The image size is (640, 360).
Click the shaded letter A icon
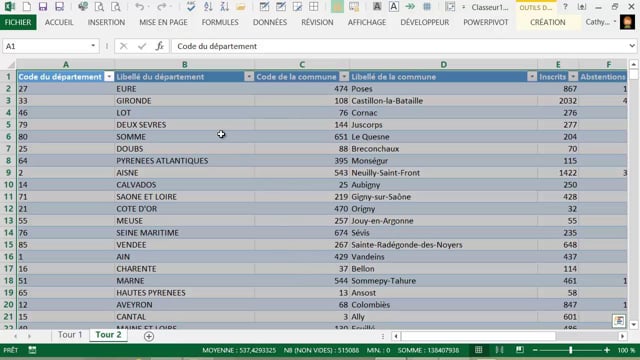(377, 7)
